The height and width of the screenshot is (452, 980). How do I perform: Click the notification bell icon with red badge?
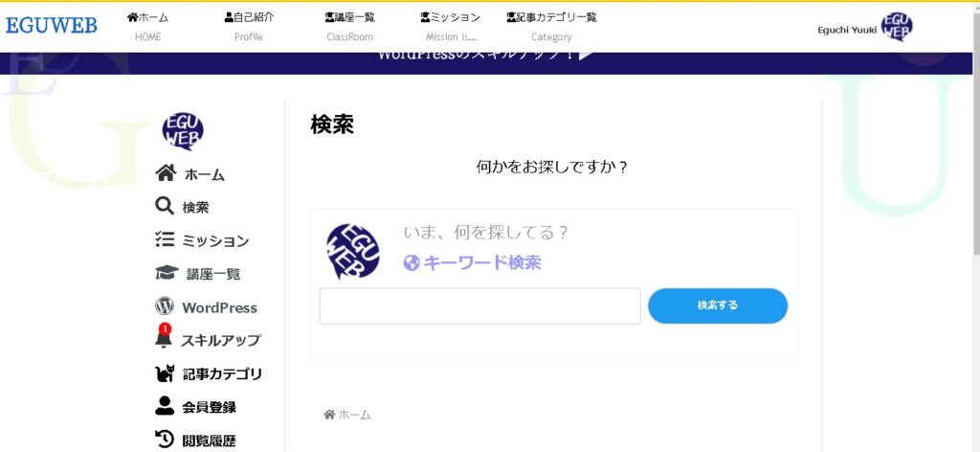pyautogui.click(x=164, y=338)
